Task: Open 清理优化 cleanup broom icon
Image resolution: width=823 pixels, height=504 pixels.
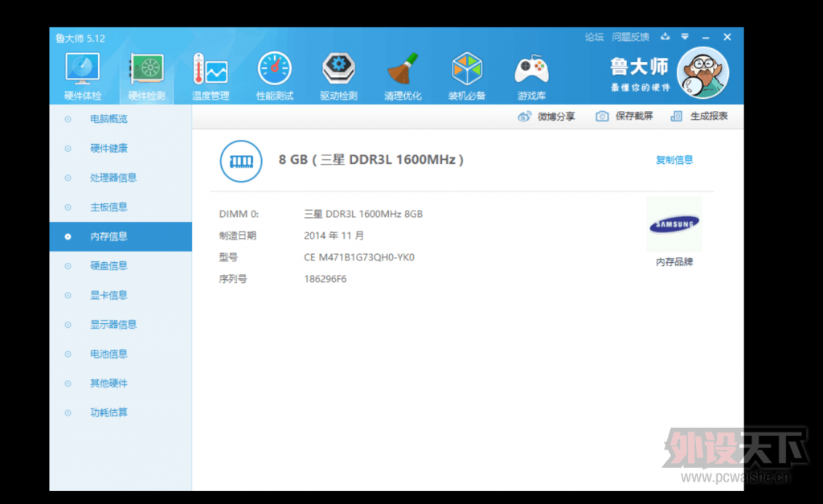Action: 403,76
